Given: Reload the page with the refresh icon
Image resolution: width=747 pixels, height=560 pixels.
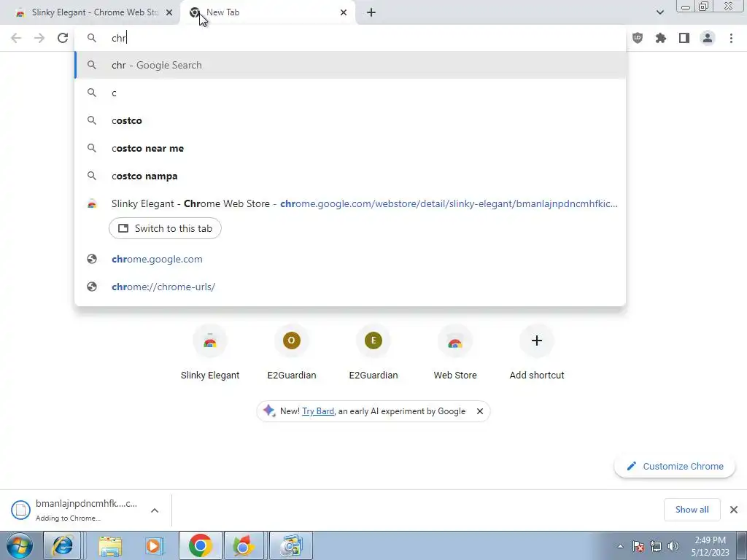Looking at the screenshot, I should point(63,38).
